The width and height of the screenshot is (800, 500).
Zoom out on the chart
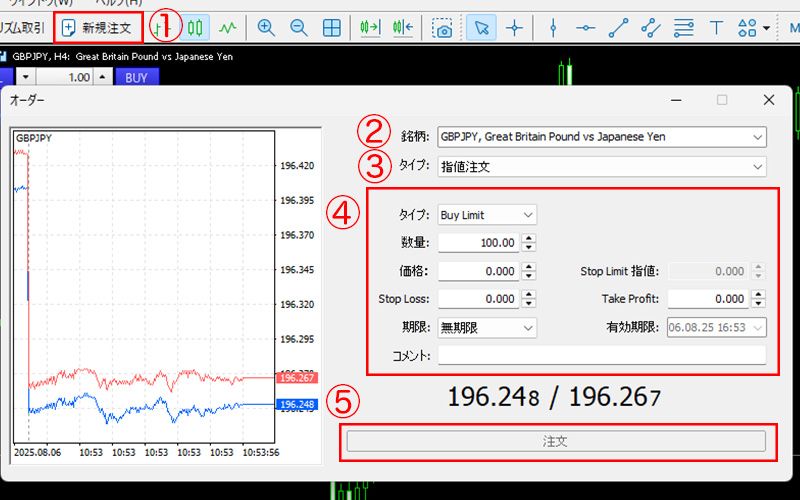(x=299, y=28)
